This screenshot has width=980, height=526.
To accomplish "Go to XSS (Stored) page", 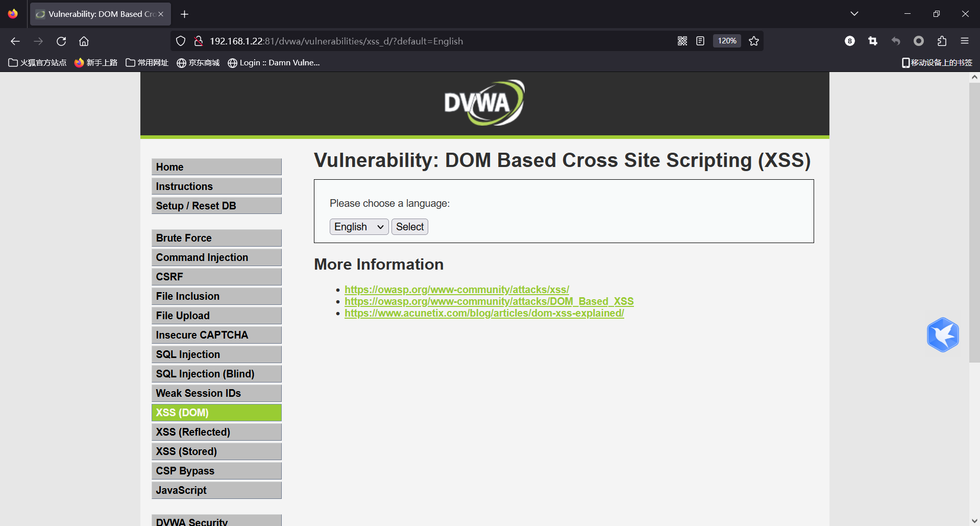I will 216,451.
